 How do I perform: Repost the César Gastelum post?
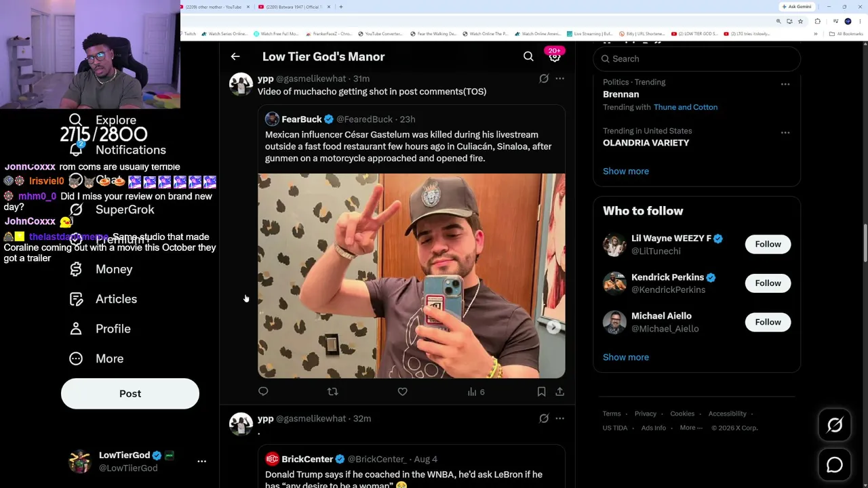[x=332, y=391]
